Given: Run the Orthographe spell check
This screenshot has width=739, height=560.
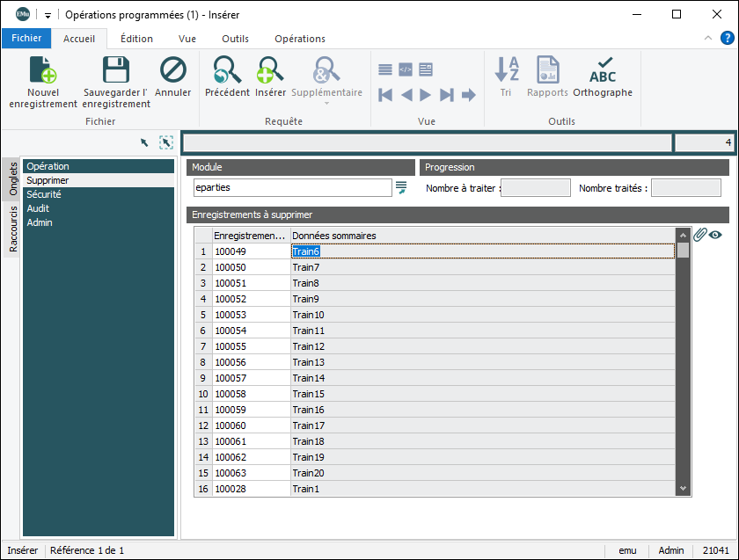Looking at the screenshot, I should tap(603, 71).
